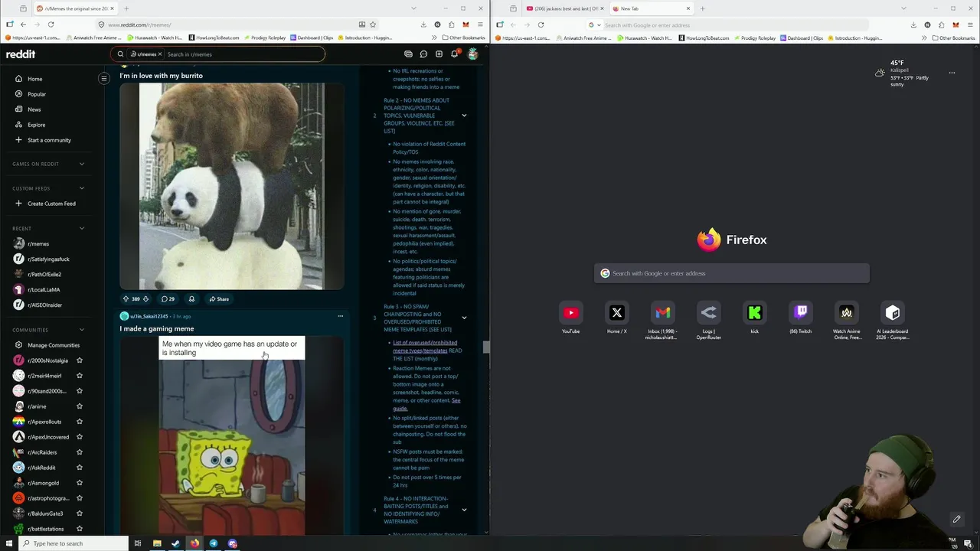Click the Reddit ads icon in header
Viewport: 980px width, 551px height.
point(408,54)
